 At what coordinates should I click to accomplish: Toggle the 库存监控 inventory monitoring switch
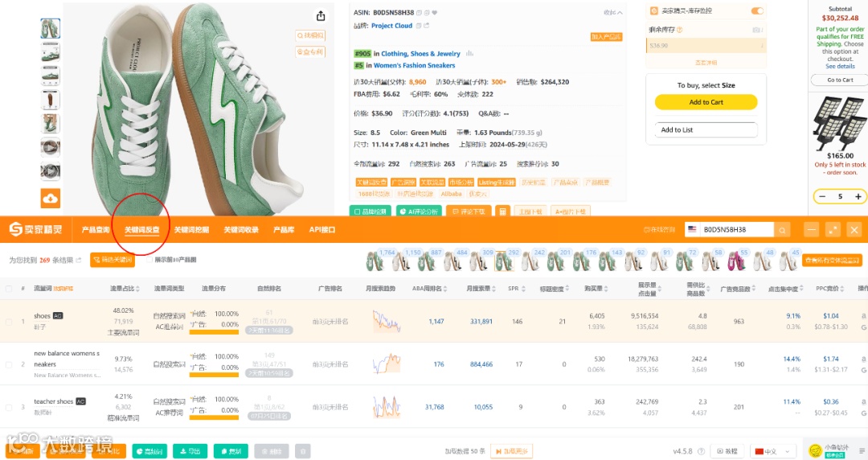(x=757, y=11)
